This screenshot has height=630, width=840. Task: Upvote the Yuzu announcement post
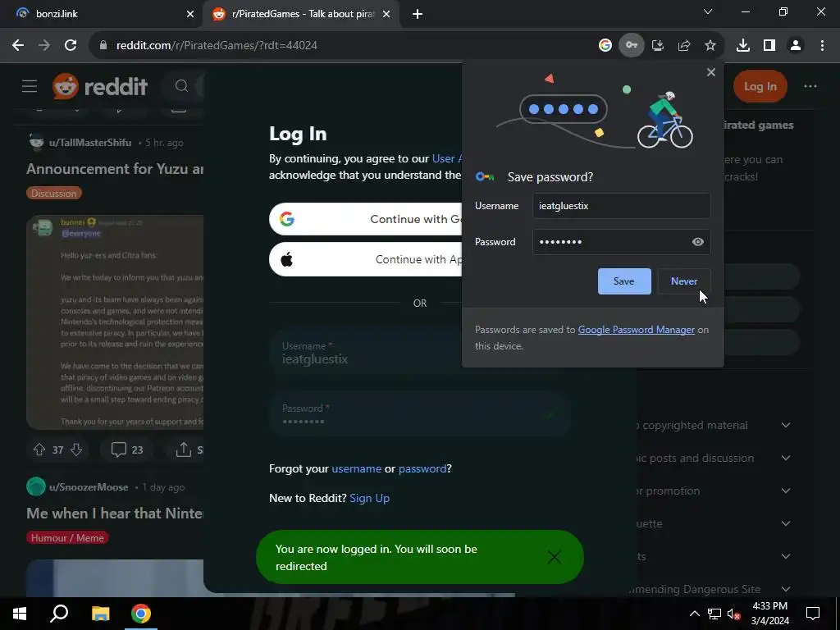[39, 450]
